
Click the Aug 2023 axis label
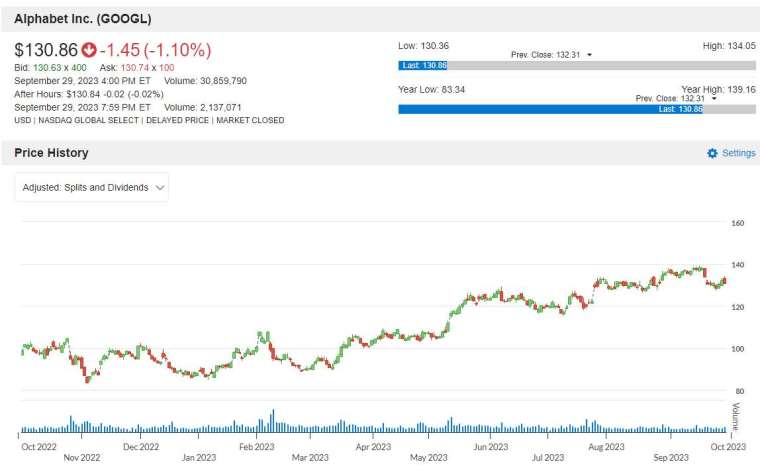click(x=606, y=447)
